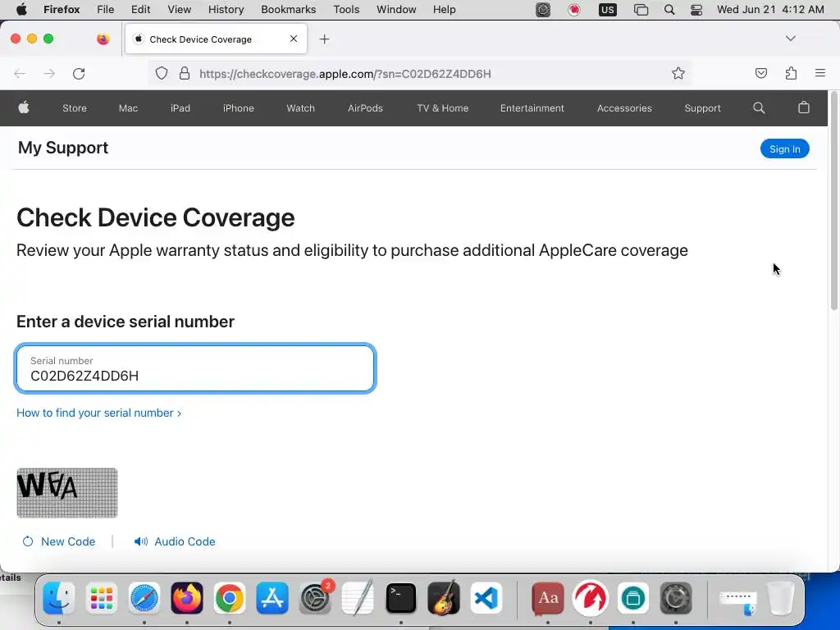Open Trash from the Dock

781,598
